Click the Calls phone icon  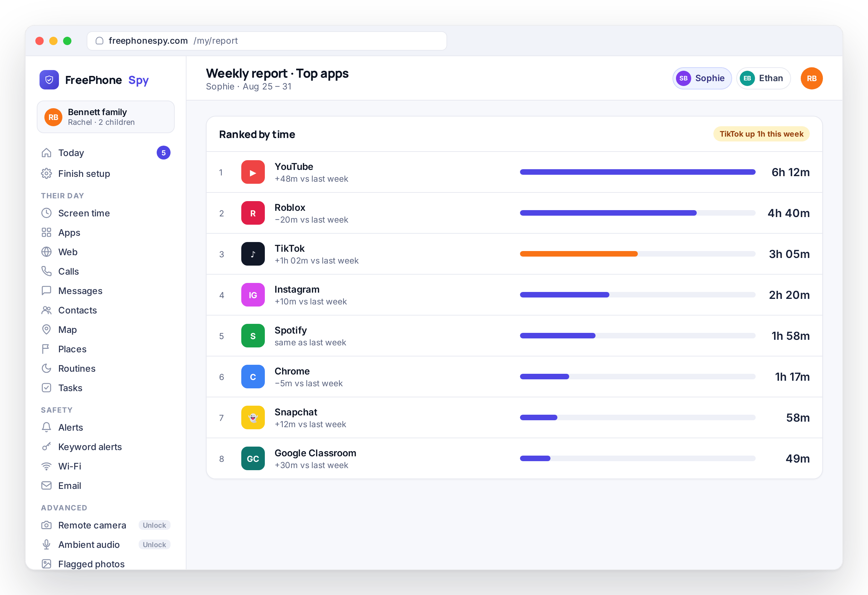click(x=46, y=271)
